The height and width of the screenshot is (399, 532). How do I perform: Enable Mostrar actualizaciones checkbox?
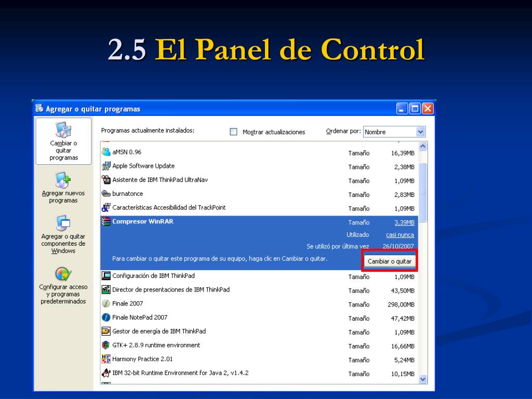click(x=233, y=131)
